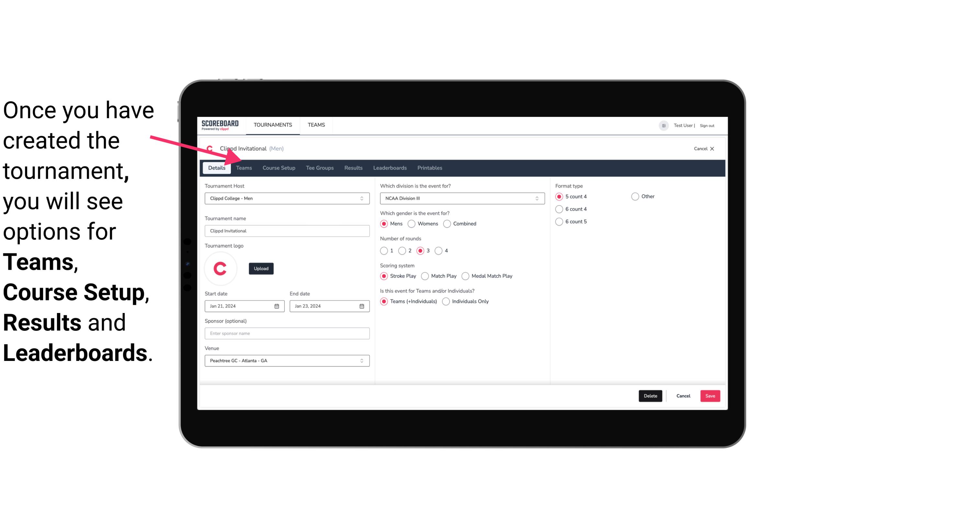Click the Delete button

pos(650,396)
